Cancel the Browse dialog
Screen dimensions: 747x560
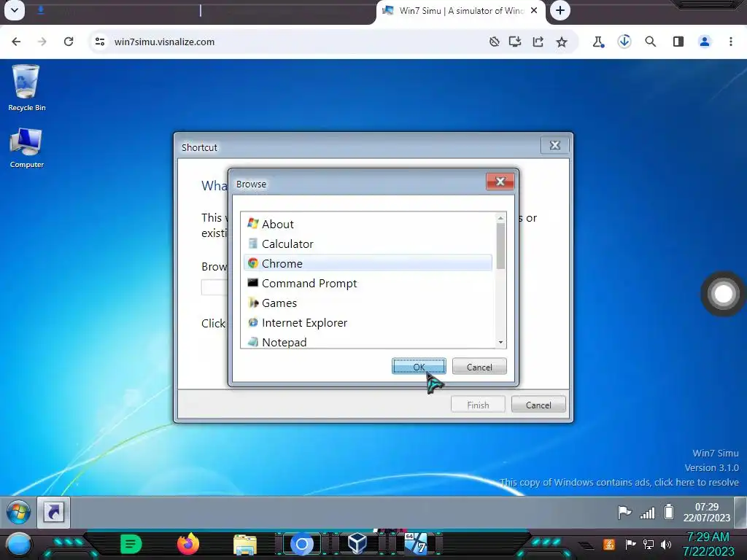point(479,367)
